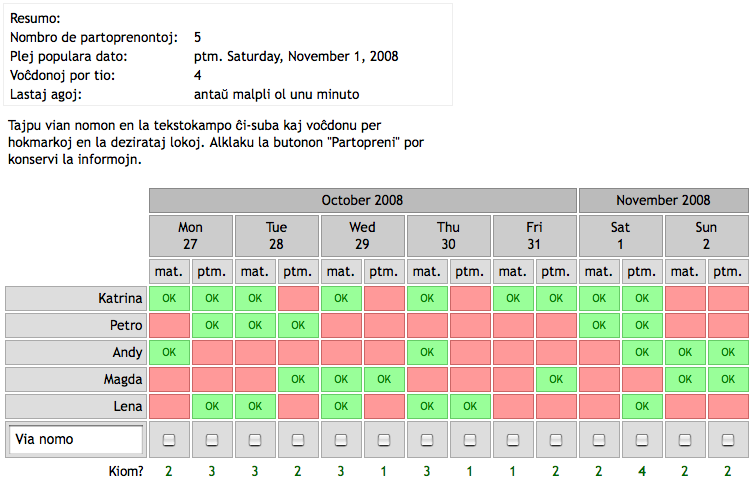
Task: Select the Wed 29 day header
Action: point(363,235)
